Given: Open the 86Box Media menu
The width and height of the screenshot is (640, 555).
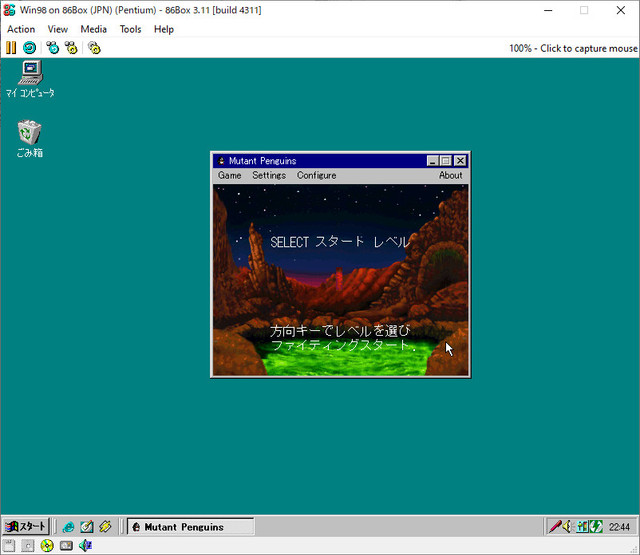Looking at the screenshot, I should 93,29.
